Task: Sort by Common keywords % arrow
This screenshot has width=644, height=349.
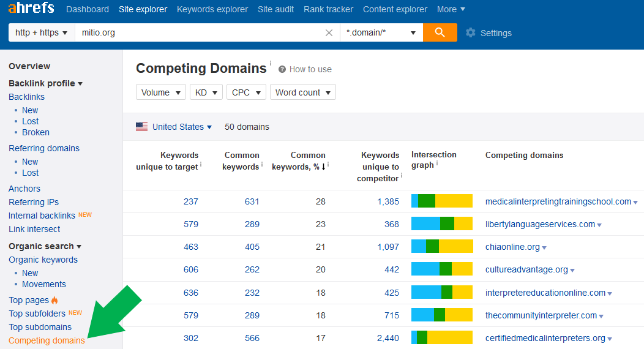Action: (x=323, y=167)
